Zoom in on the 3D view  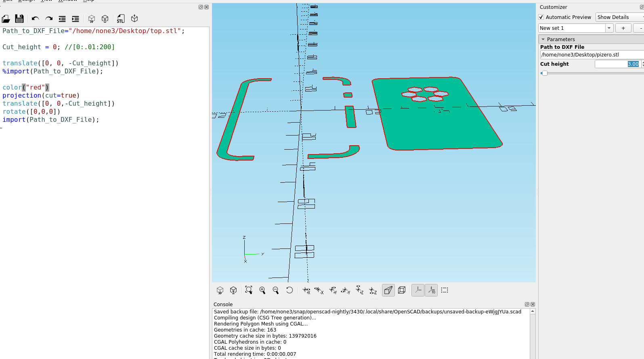tap(262, 290)
